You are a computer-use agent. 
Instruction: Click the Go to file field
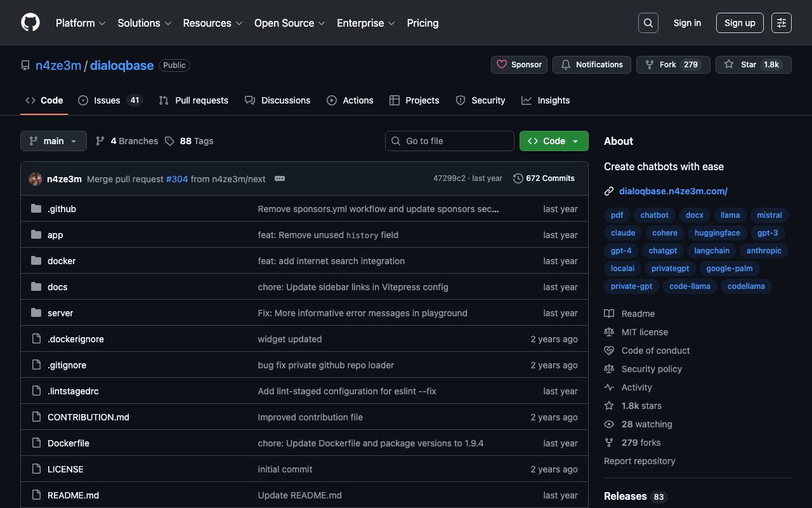coord(450,141)
